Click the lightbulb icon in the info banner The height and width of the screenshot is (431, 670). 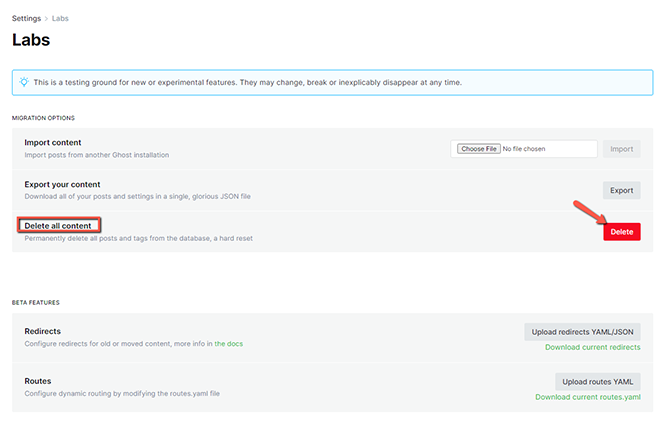pos(24,82)
